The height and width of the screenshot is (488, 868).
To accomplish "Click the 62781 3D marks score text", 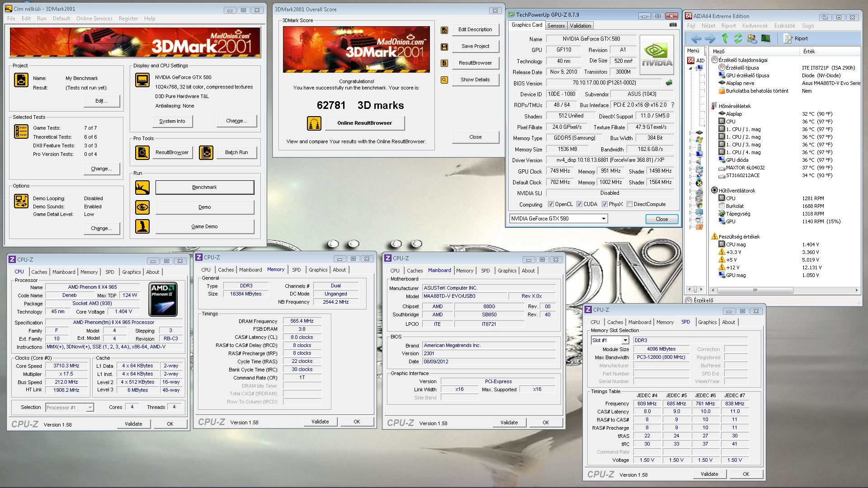I will tap(360, 105).
